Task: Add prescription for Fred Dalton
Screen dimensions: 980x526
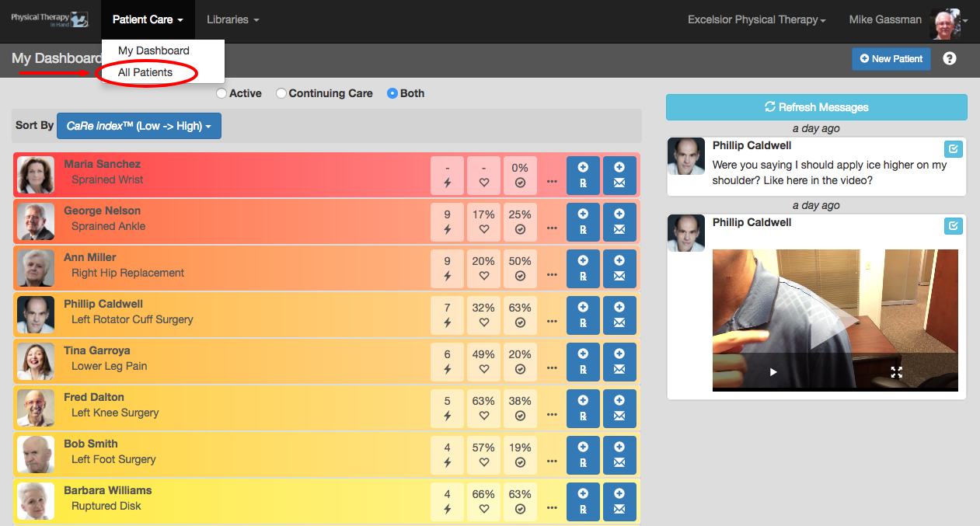Action: click(583, 408)
